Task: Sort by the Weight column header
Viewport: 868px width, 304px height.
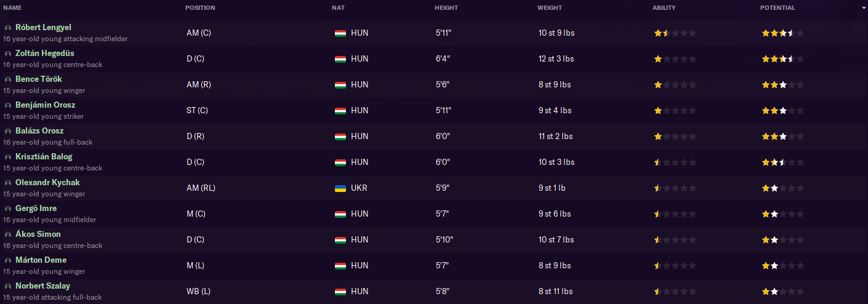Action: point(549,8)
